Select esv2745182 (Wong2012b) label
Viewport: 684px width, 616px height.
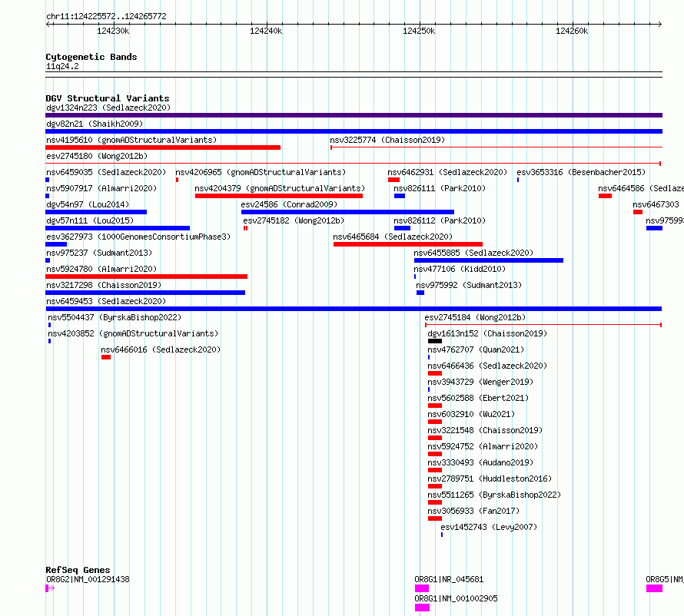click(294, 220)
